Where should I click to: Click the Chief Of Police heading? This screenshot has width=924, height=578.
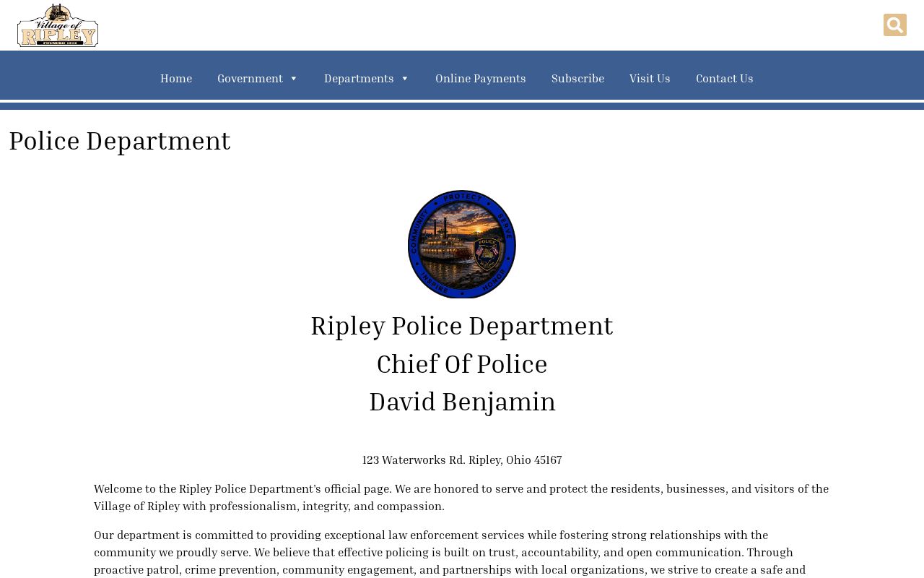pos(462,363)
